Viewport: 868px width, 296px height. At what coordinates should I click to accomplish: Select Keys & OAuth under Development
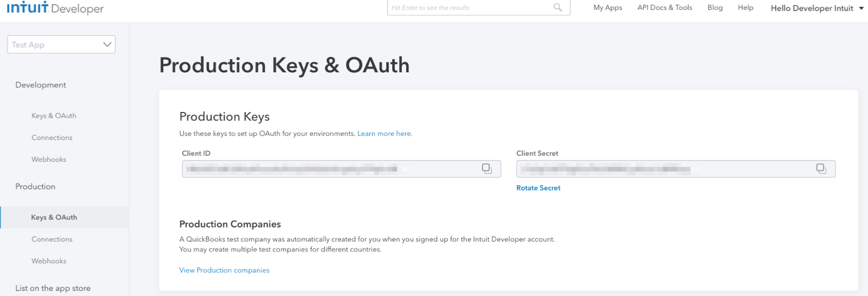pyautogui.click(x=54, y=115)
